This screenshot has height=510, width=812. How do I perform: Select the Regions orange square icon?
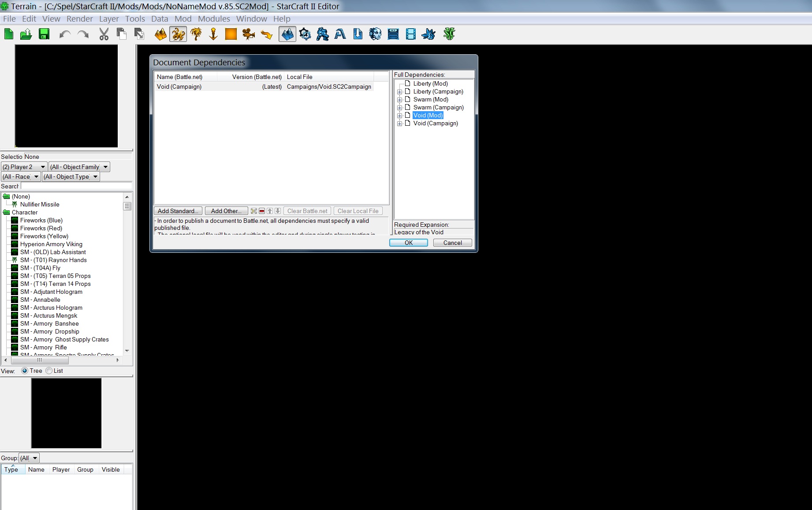tap(231, 34)
